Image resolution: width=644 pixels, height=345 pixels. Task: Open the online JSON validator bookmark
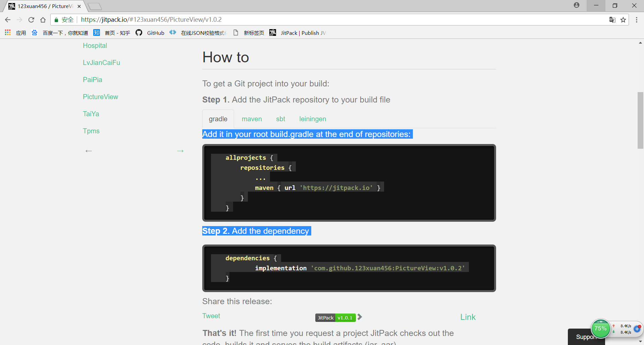(x=198, y=33)
